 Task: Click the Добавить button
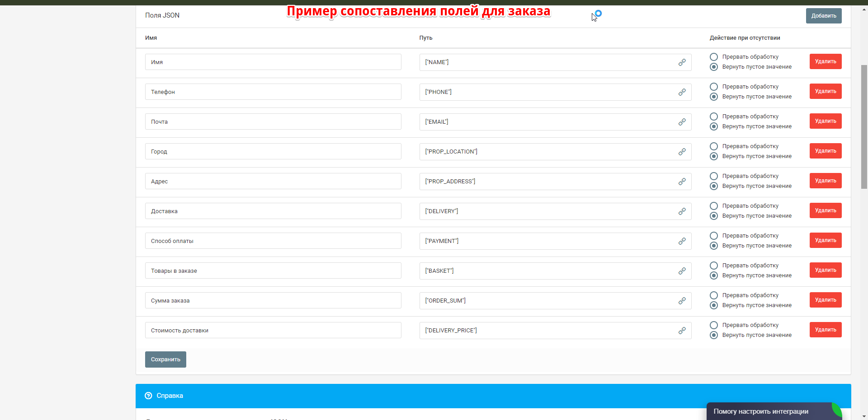click(823, 16)
